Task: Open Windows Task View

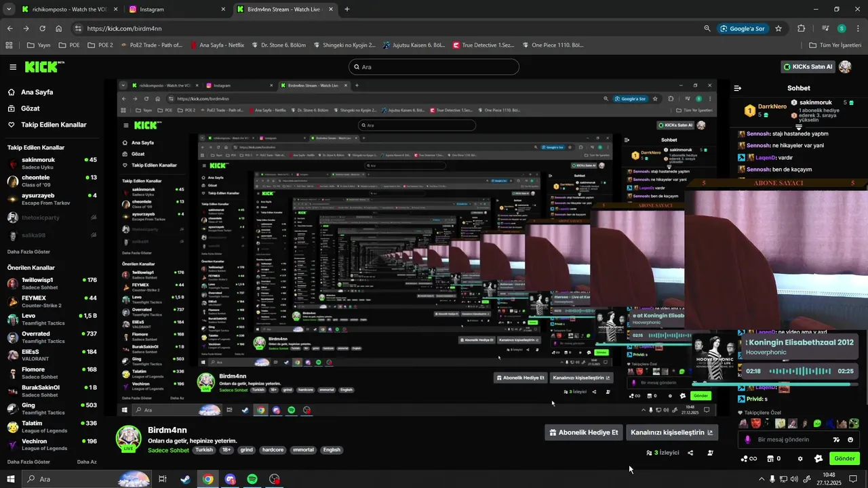Action: pyautogui.click(x=163, y=479)
